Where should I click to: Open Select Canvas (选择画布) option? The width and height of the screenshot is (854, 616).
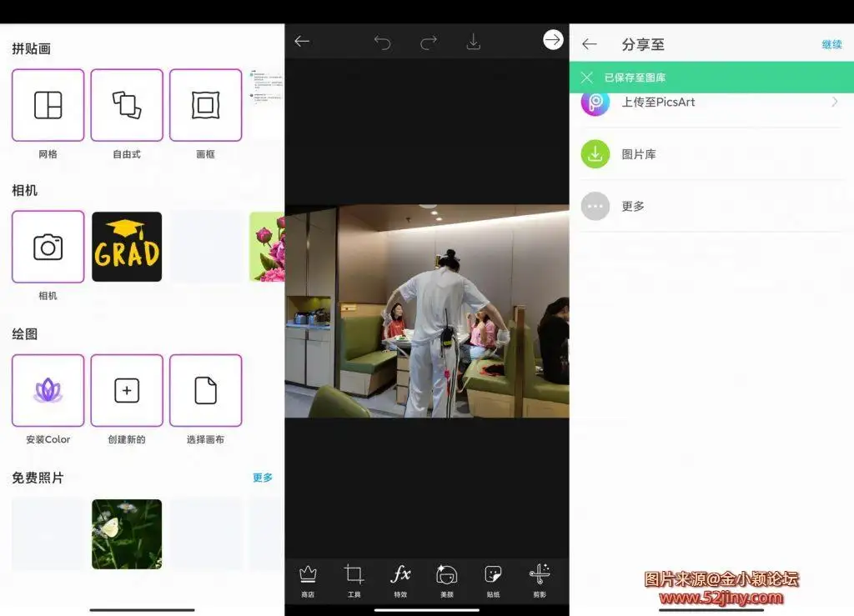tap(205, 390)
